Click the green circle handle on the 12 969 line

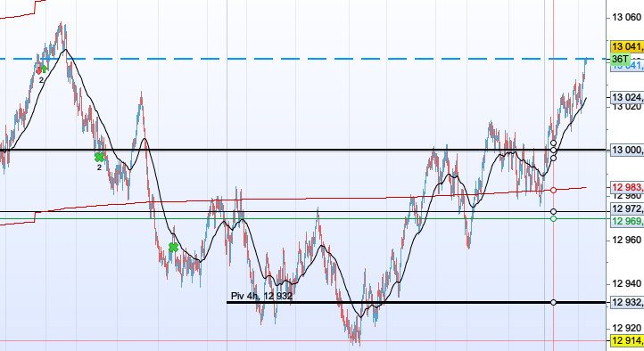click(x=553, y=218)
